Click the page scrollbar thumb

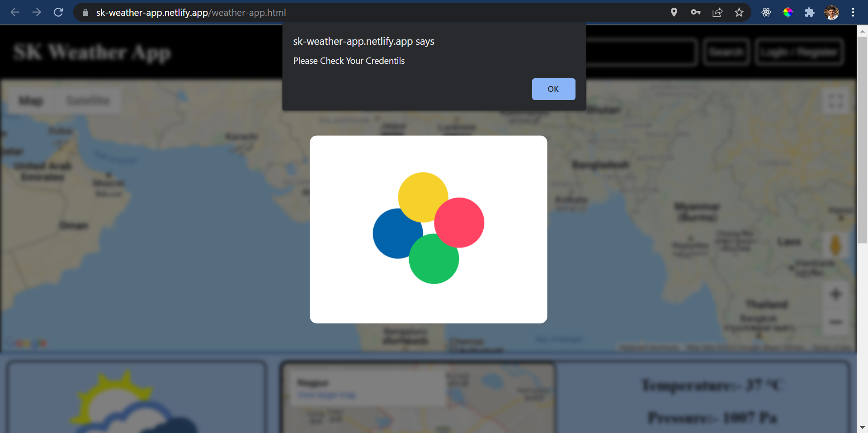tap(862, 140)
